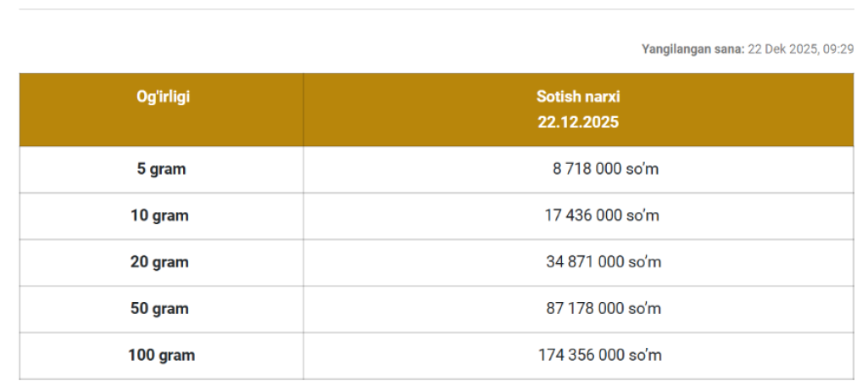Select the Og'irligi column header
868x381 pixels.
pos(163,97)
